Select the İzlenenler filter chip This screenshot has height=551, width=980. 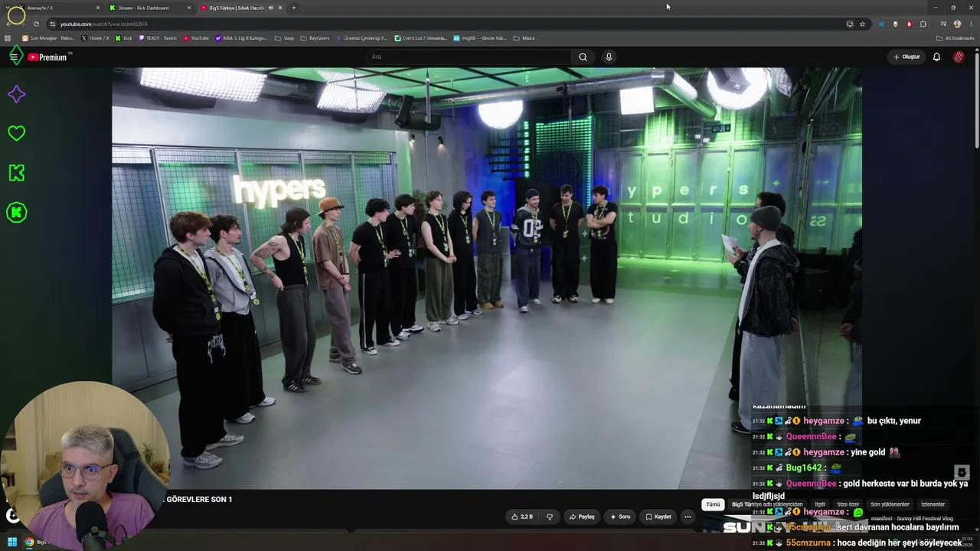(x=933, y=504)
